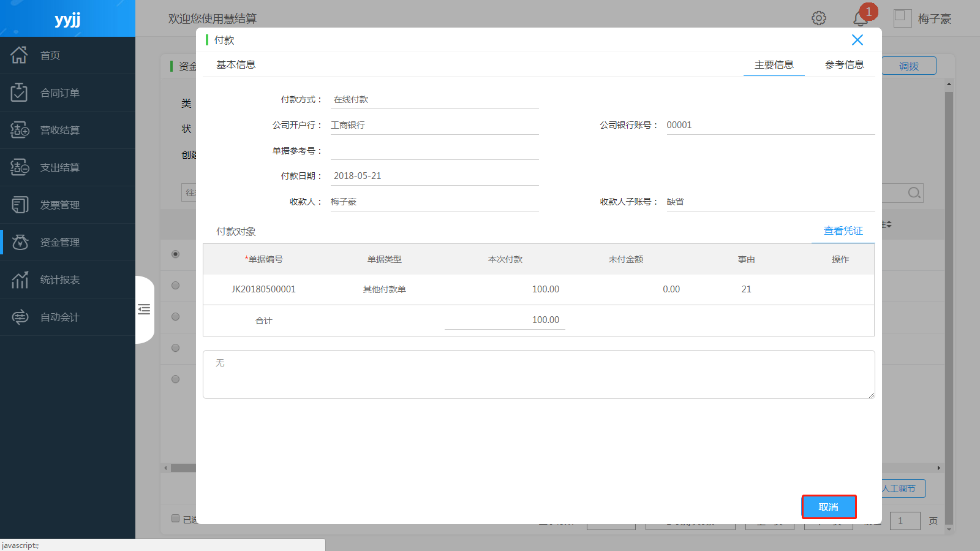This screenshot has width=980, height=551.
Task: Select the second radio button in background list
Action: pyautogui.click(x=176, y=285)
